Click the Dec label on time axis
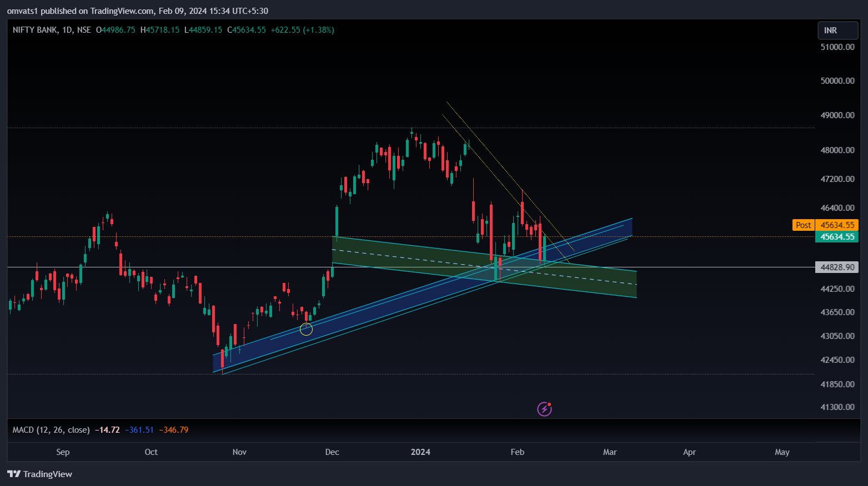 (332, 452)
